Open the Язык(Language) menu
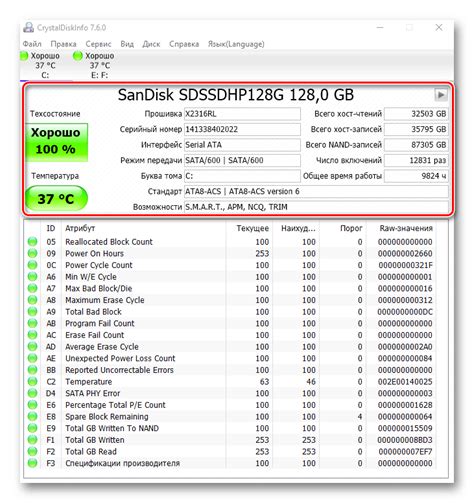This screenshot has height=503, width=474. [236, 44]
